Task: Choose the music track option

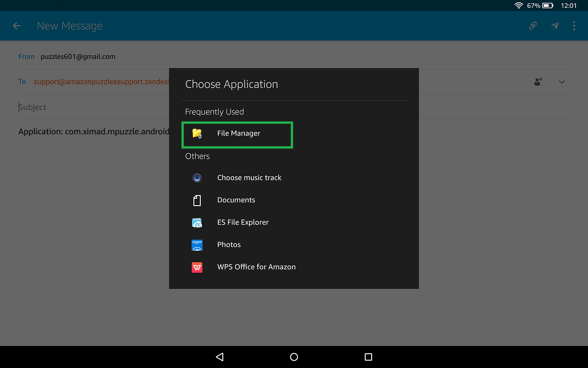Action: (x=249, y=178)
